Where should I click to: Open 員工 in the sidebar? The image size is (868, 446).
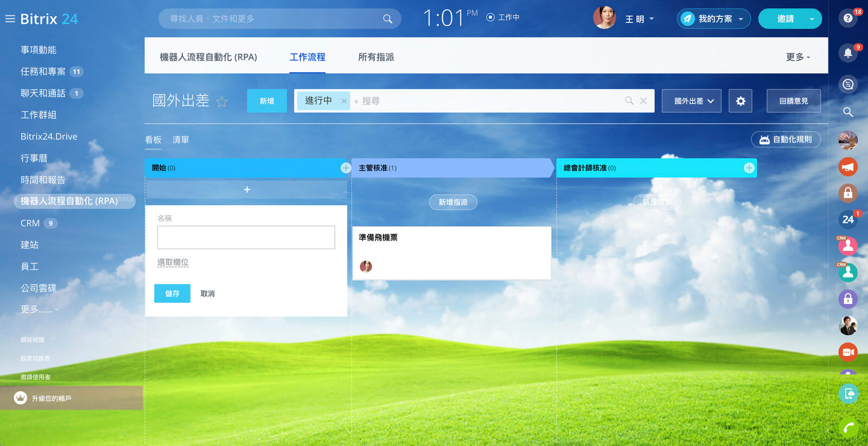click(29, 267)
